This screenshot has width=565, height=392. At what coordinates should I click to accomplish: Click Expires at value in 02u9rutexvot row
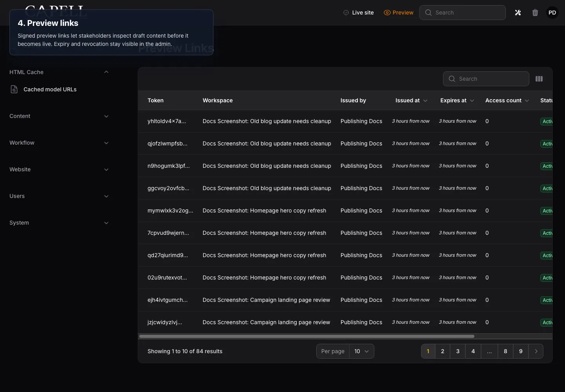[457, 278]
